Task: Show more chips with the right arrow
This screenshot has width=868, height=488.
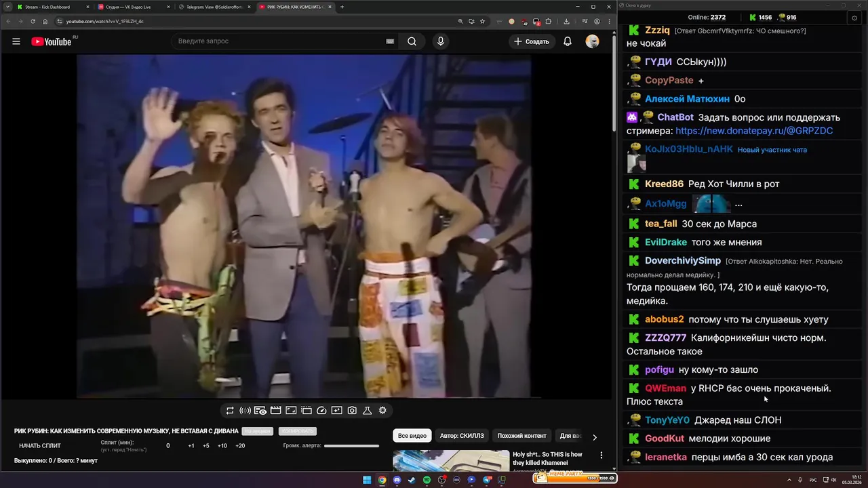Action: pos(595,437)
